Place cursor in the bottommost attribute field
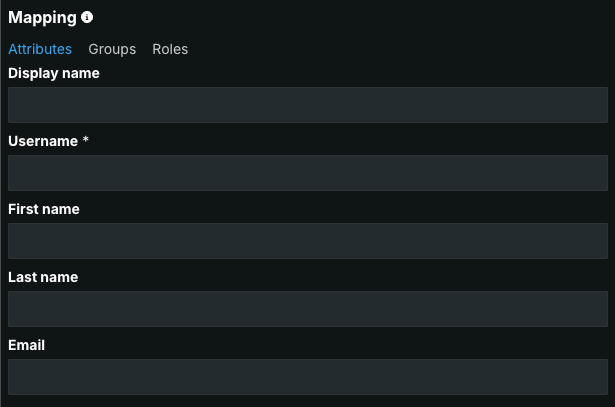The image size is (615, 407). coord(307,377)
